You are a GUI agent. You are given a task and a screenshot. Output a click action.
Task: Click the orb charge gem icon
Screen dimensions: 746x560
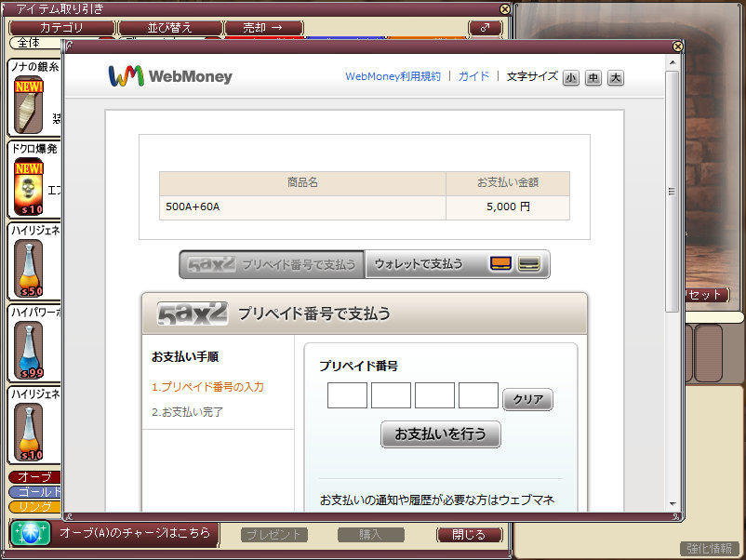[x=30, y=533]
